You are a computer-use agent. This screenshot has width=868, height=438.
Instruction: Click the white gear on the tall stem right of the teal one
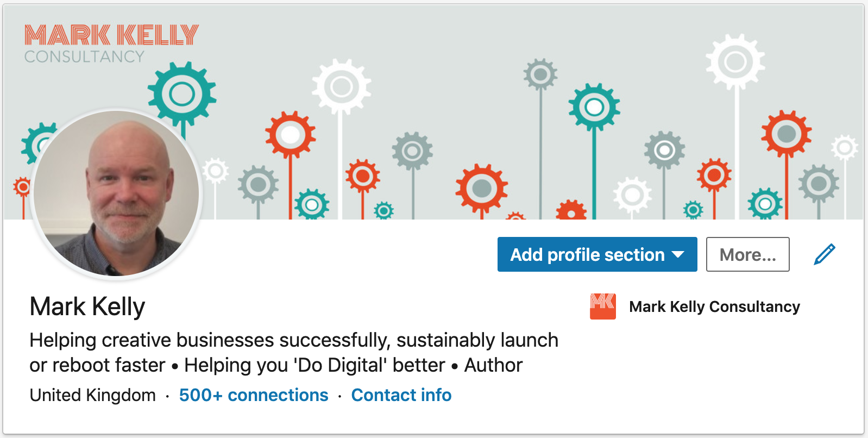[342, 87]
